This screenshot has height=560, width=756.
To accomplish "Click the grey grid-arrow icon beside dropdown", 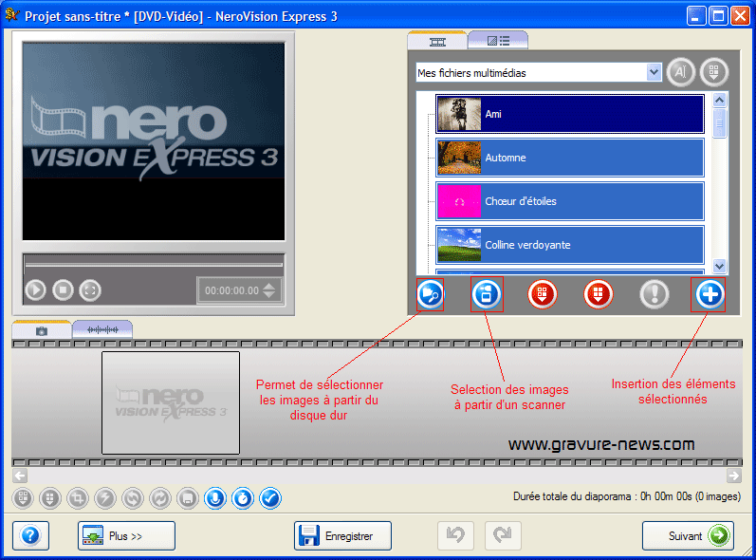I will [x=714, y=72].
